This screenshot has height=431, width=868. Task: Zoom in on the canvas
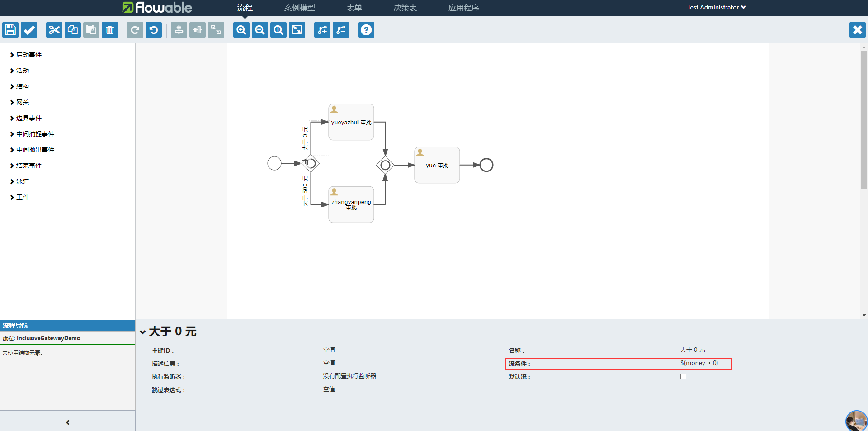[x=241, y=30]
